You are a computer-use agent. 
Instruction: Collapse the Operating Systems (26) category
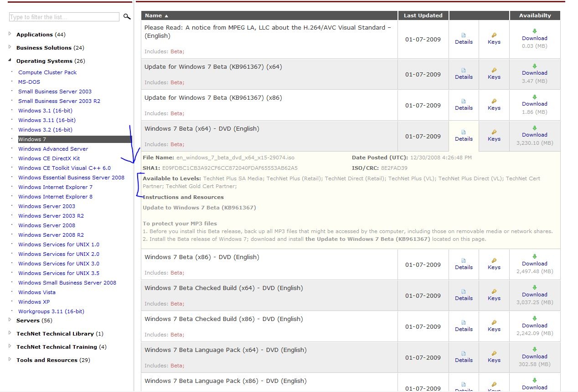10,61
